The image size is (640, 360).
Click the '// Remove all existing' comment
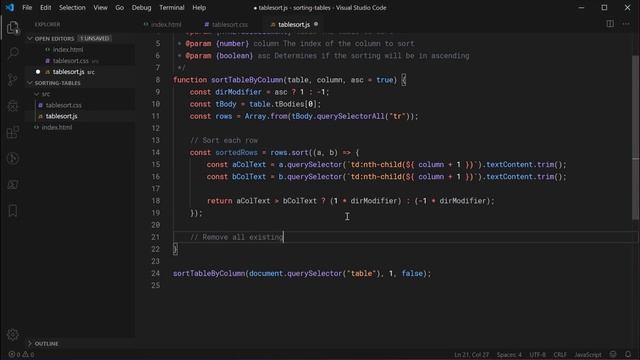(236, 237)
